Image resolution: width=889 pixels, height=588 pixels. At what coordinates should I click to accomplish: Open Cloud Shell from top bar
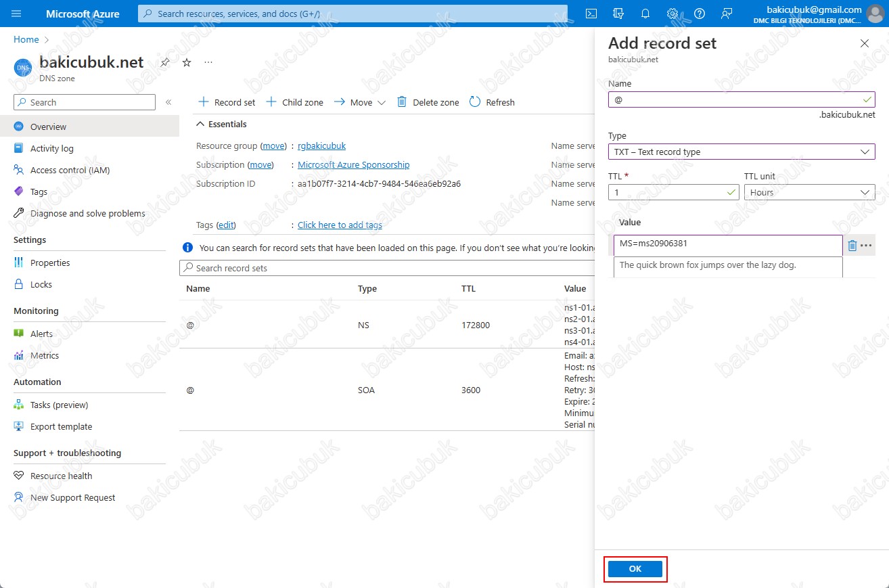click(591, 14)
